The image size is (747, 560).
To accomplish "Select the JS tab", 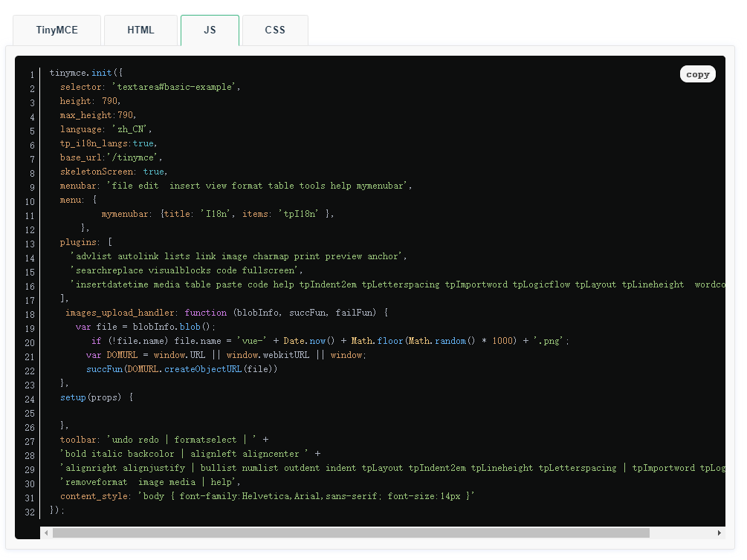I will [x=210, y=30].
